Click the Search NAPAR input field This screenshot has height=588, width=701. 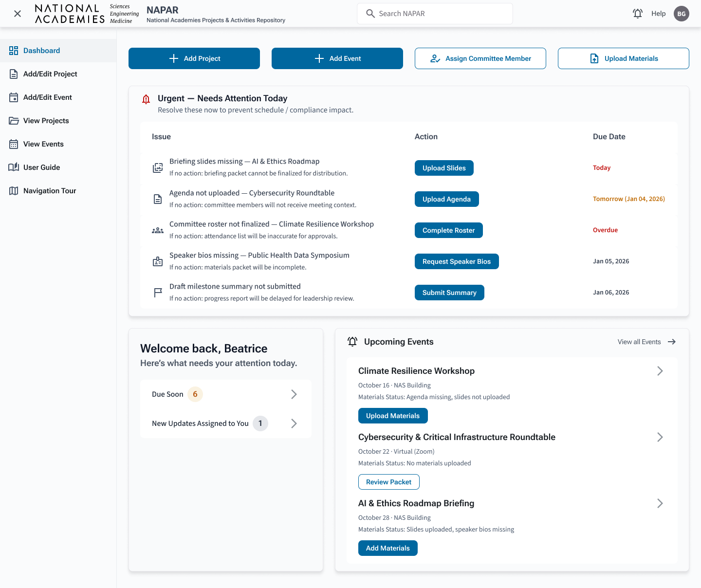pyautogui.click(x=435, y=13)
